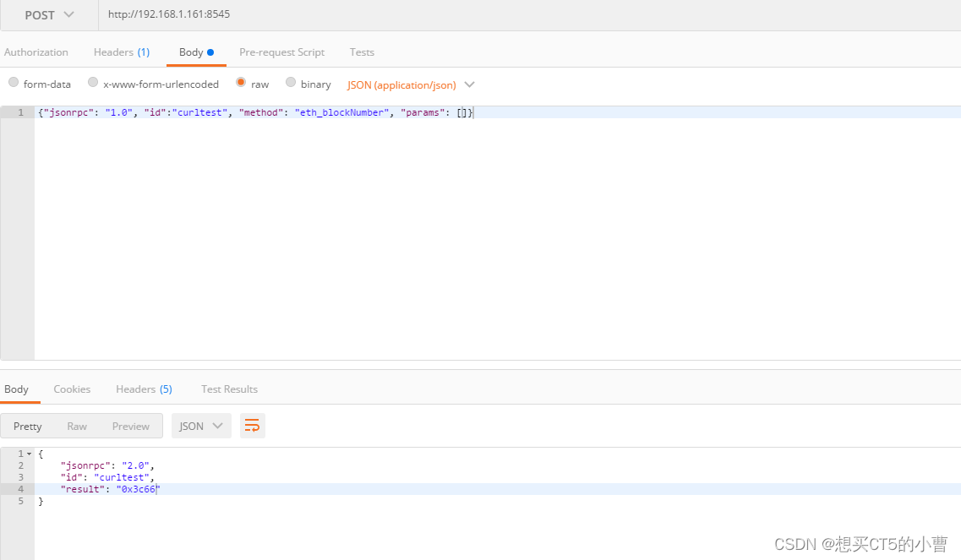This screenshot has width=961, height=560.
Task: Click the Preview response view button
Action: [131, 426]
